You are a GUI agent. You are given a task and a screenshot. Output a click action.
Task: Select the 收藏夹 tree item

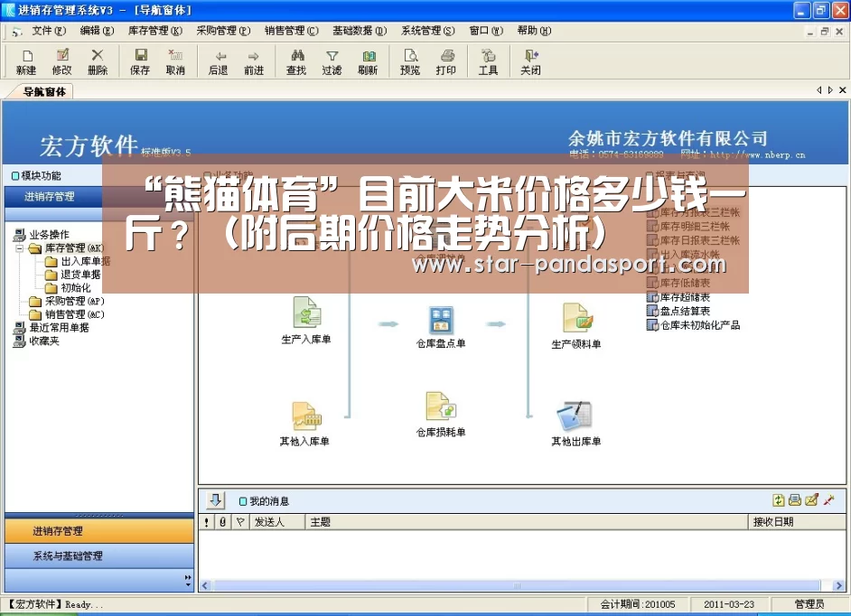click(x=36, y=341)
